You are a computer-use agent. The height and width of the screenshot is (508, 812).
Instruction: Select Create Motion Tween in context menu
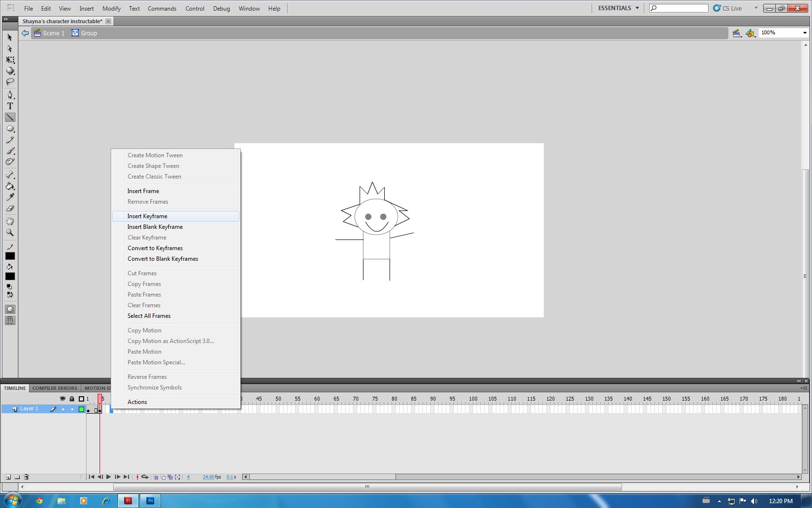point(155,155)
